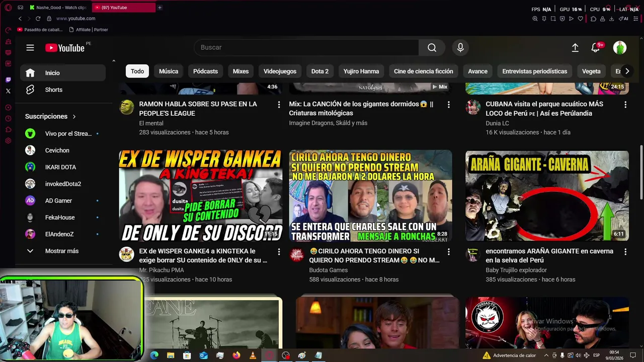Activate voice search microphone
The image size is (644, 362).
(460, 47)
